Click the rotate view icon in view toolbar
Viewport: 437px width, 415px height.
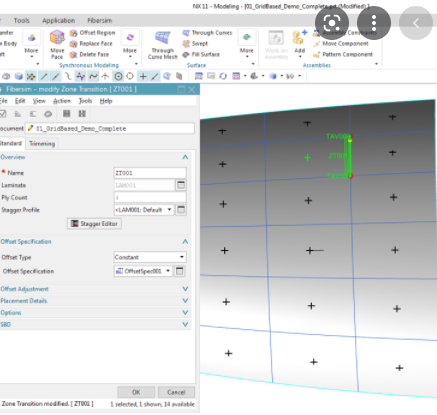point(223,76)
